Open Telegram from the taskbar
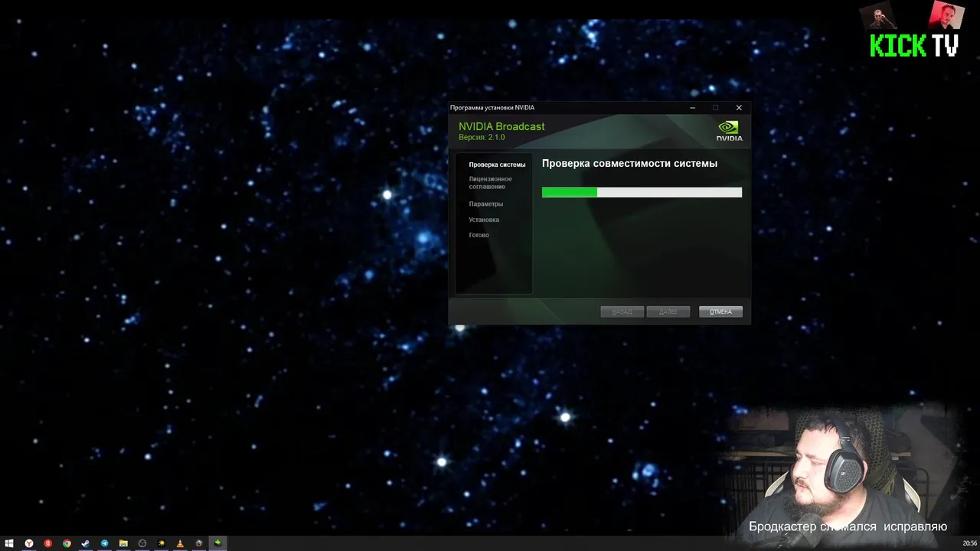The width and height of the screenshot is (980, 551). [104, 543]
